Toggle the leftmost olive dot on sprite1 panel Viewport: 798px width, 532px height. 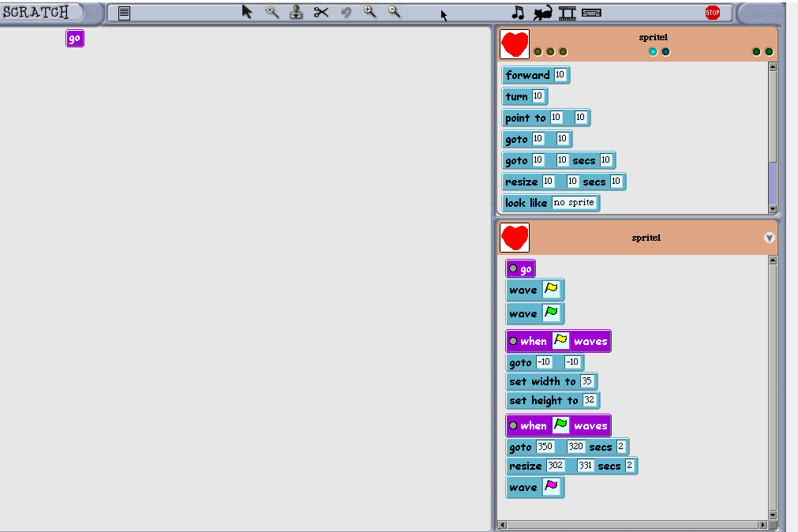[x=538, y=51]
